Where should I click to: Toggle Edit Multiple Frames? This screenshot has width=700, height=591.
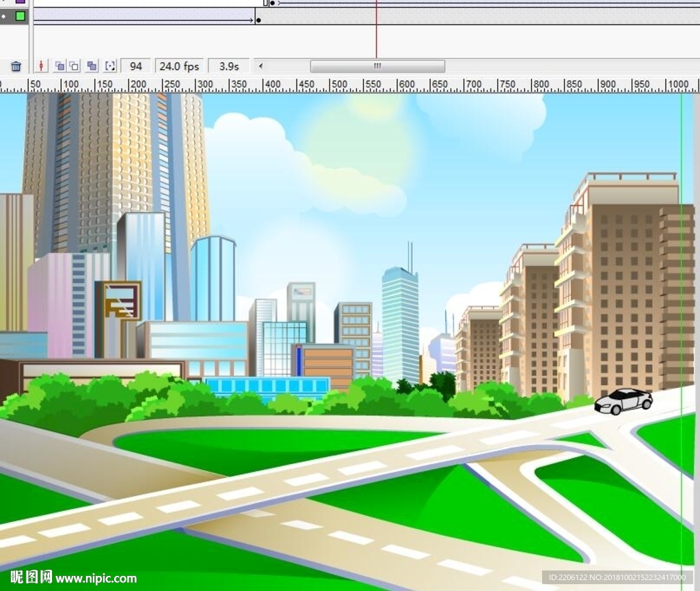coord(92,66)
